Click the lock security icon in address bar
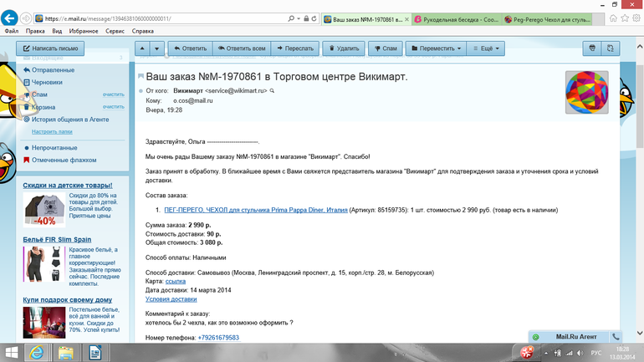Viewport: 644px width, 362px height. click(306, 18)
